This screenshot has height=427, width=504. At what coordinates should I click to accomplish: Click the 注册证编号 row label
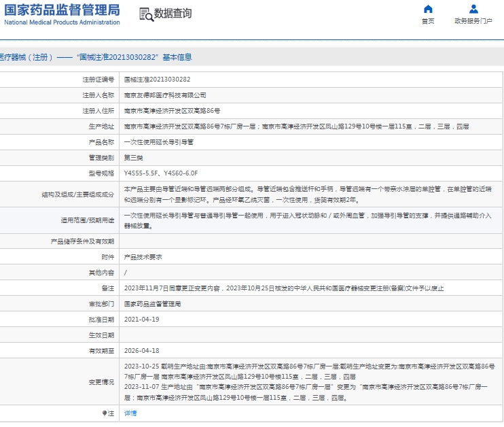tap(98, 80)
